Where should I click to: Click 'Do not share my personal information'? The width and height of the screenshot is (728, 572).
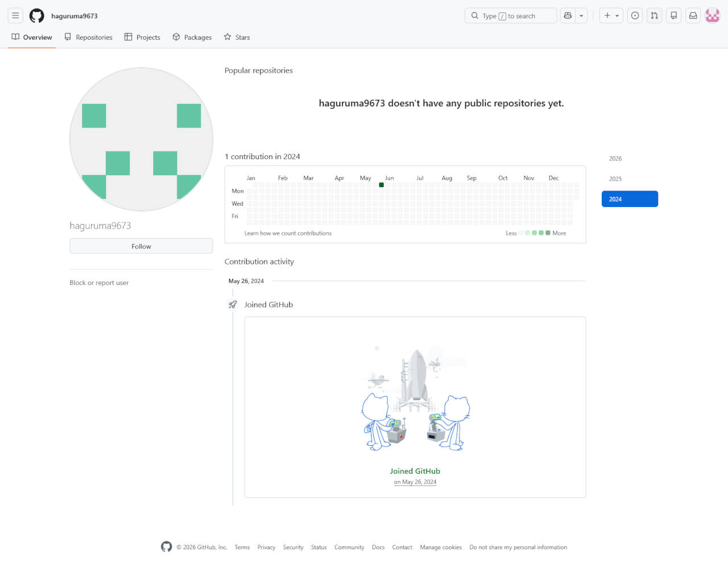pos(518,548)
